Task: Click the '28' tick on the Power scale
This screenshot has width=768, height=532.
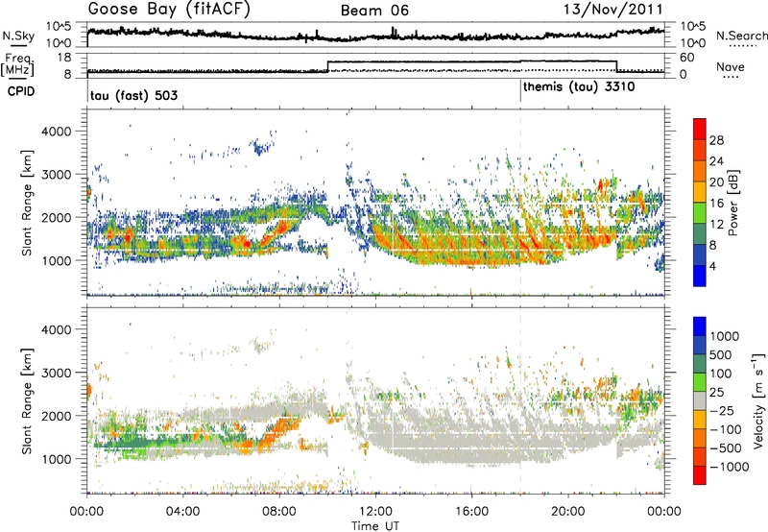Action: coord(716,140)
